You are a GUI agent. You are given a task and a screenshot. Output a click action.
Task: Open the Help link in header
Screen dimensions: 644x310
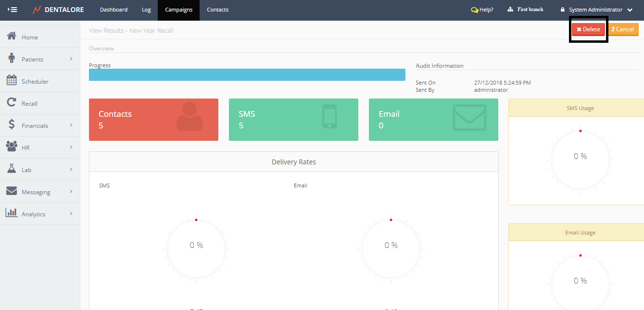click(482, 10)
